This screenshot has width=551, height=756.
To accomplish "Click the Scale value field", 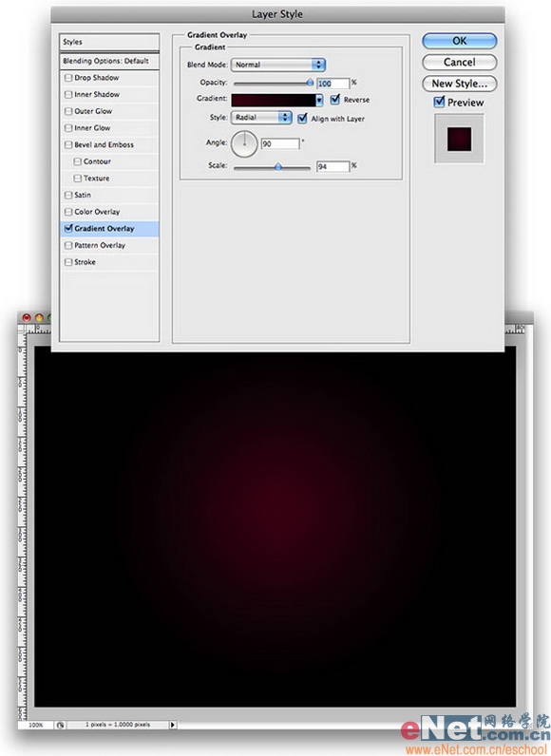I will tap(332, 166).
